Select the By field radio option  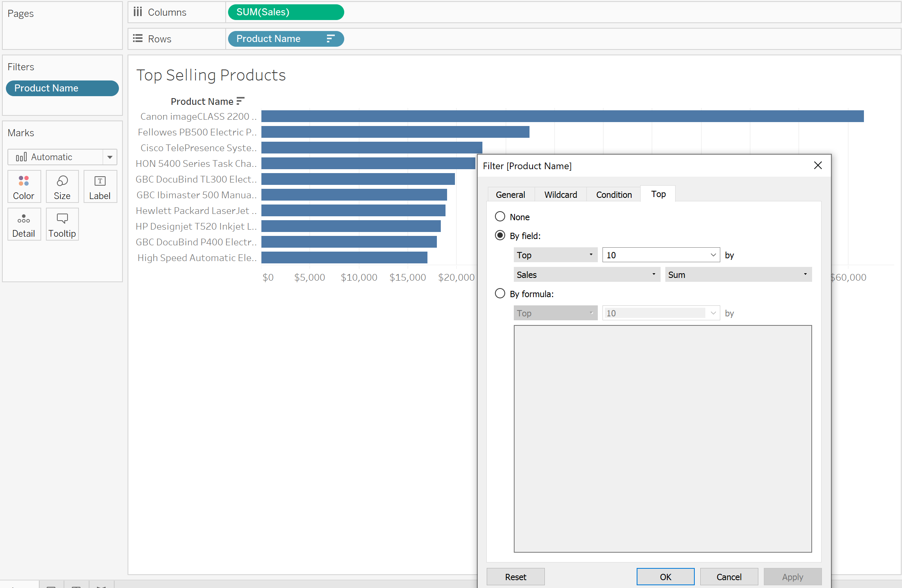point(500,236)
